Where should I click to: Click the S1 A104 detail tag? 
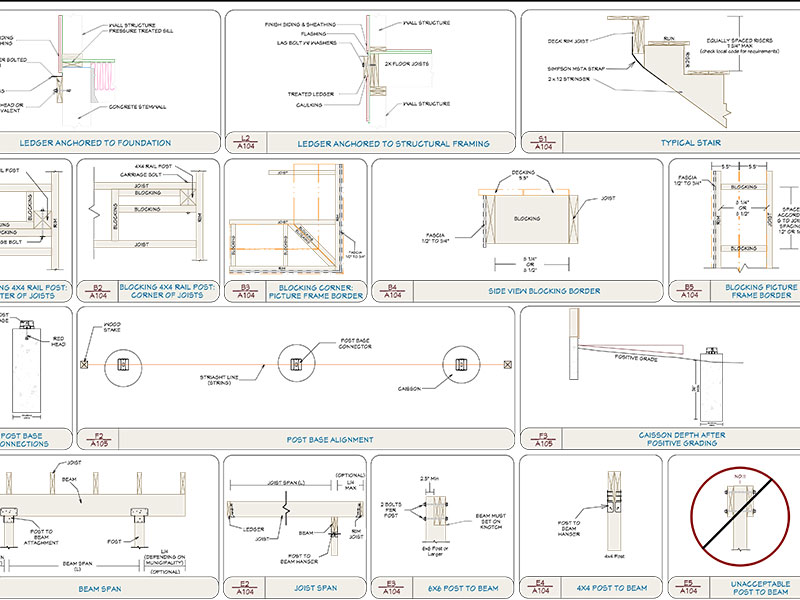click(x=543, y=143)
